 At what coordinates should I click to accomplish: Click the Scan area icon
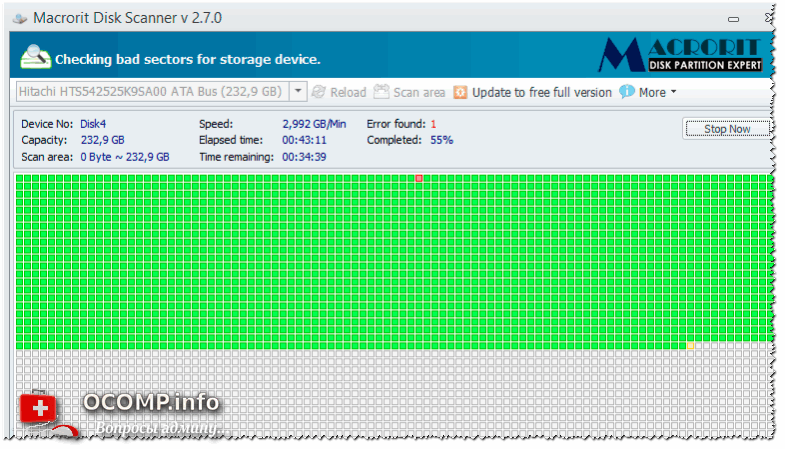381,92
